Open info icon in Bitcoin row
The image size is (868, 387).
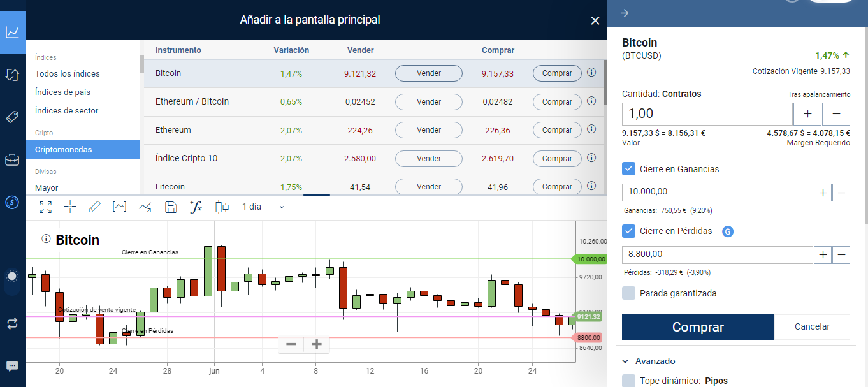(x=591, y=73)
